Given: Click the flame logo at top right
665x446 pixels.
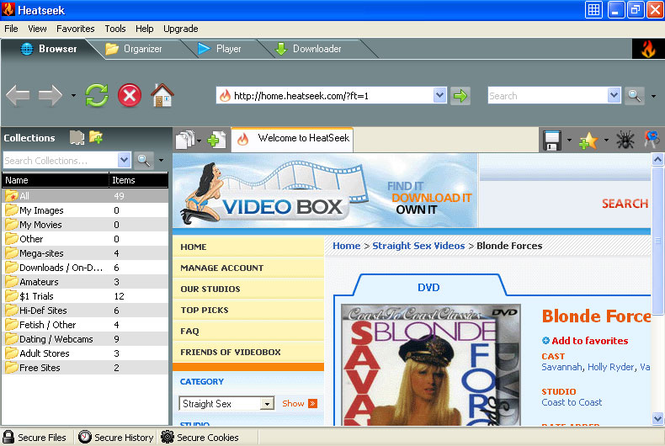Looking at the screenshot, I should tap(648, 49).
